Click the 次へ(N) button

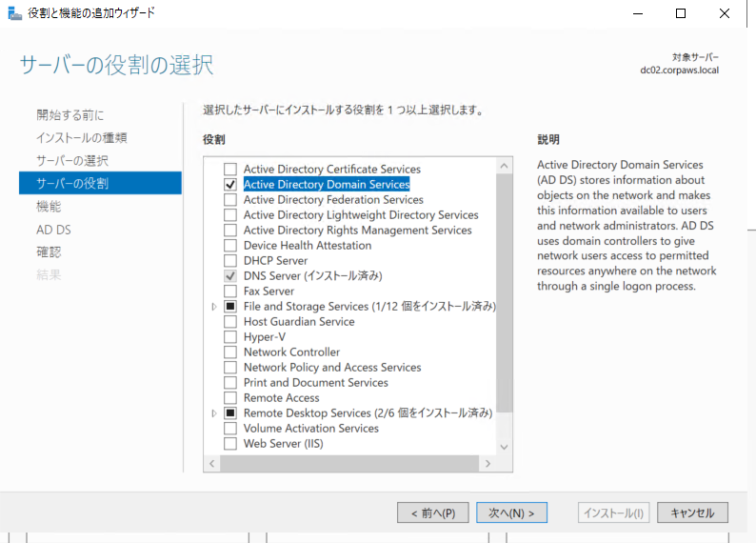(511, 513)
